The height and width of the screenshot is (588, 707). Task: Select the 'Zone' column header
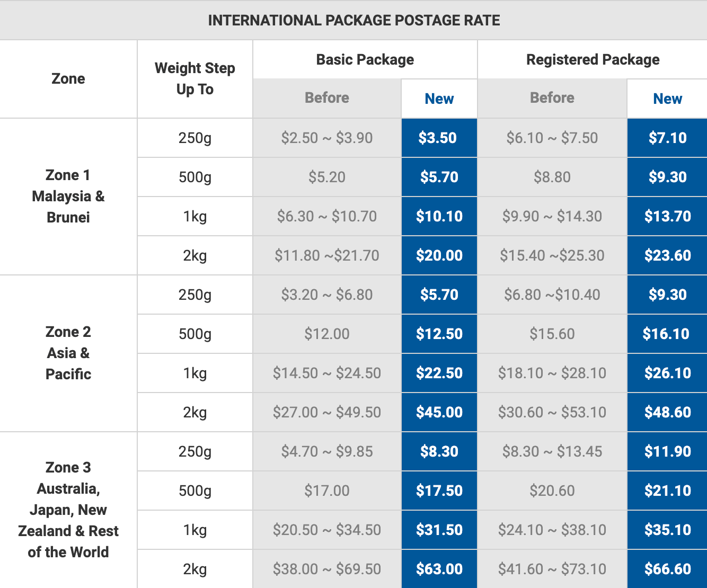[x=68, y=79]
